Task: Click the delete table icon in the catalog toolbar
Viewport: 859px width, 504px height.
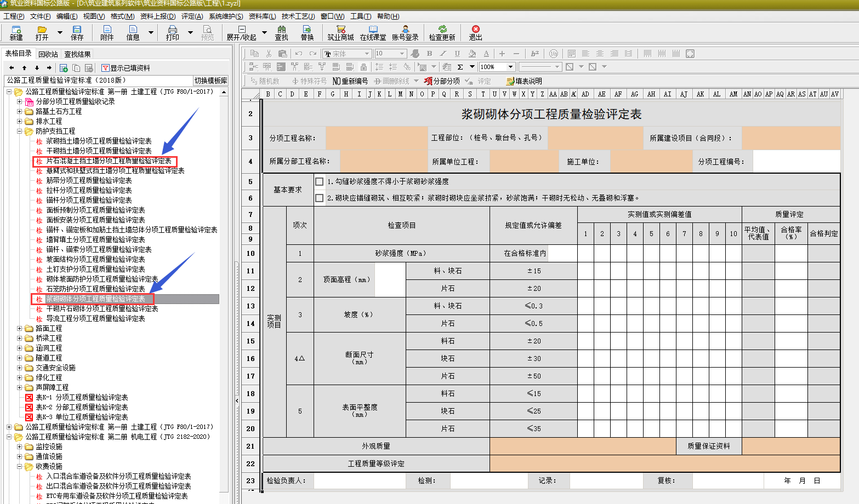Action: (89, 68)
